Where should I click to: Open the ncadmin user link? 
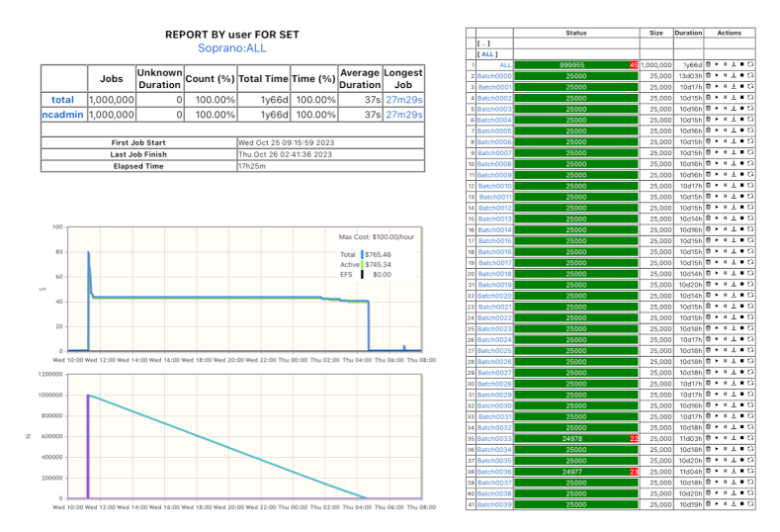click(63, 115)
